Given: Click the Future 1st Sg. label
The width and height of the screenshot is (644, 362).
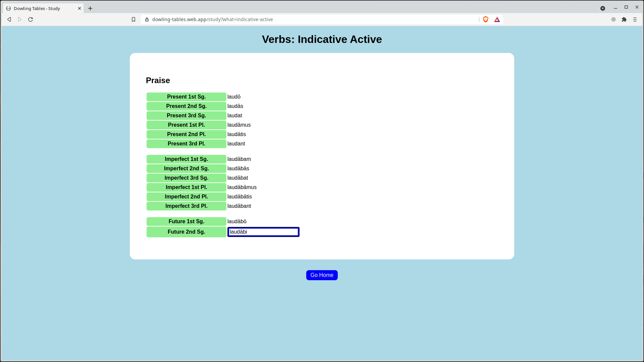Looking at the screenshot, I should pos(186,222).
